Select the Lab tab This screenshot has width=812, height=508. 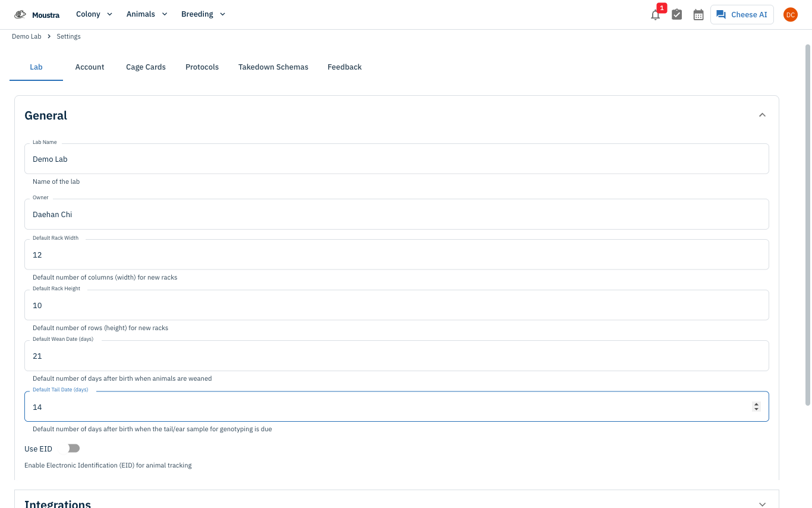click(36, 67)
